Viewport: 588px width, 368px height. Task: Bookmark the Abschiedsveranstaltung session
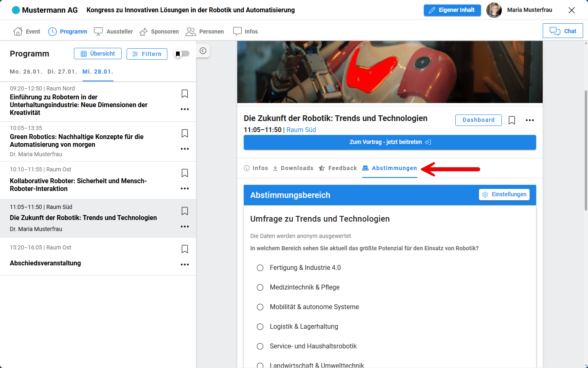click(185, 249)
